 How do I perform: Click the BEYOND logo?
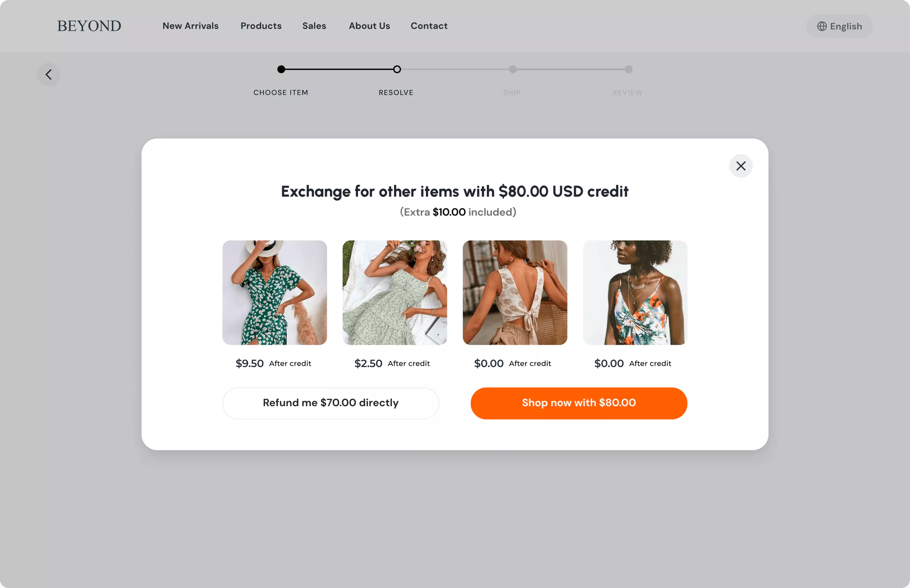click(x=89, y=26)
